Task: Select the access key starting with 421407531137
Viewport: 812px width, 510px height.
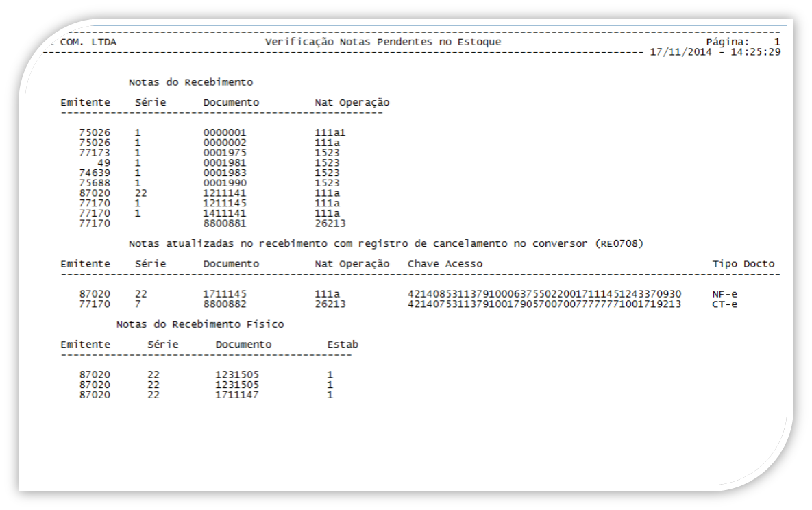Action: click(544, 304)
